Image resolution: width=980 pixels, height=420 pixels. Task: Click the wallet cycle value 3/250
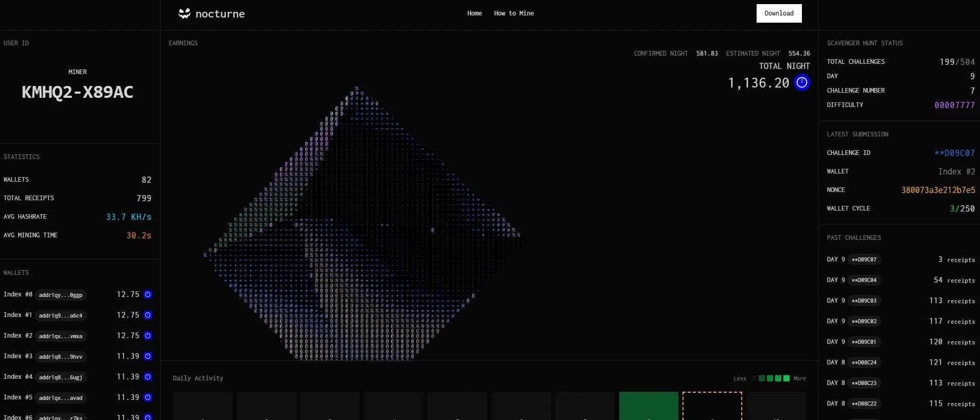tap(962, 208)
